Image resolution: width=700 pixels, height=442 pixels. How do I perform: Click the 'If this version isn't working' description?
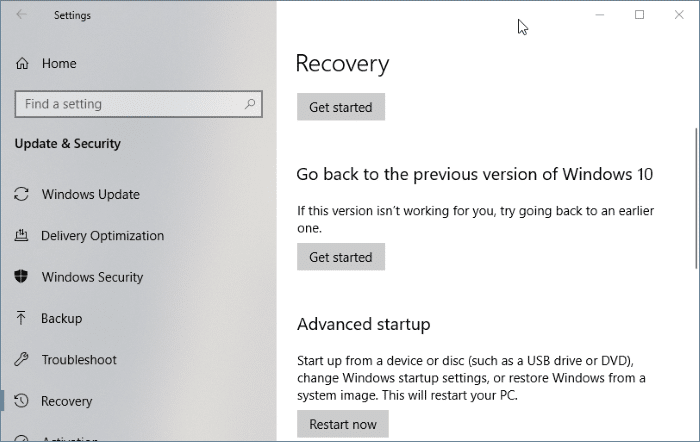[475, 219]
